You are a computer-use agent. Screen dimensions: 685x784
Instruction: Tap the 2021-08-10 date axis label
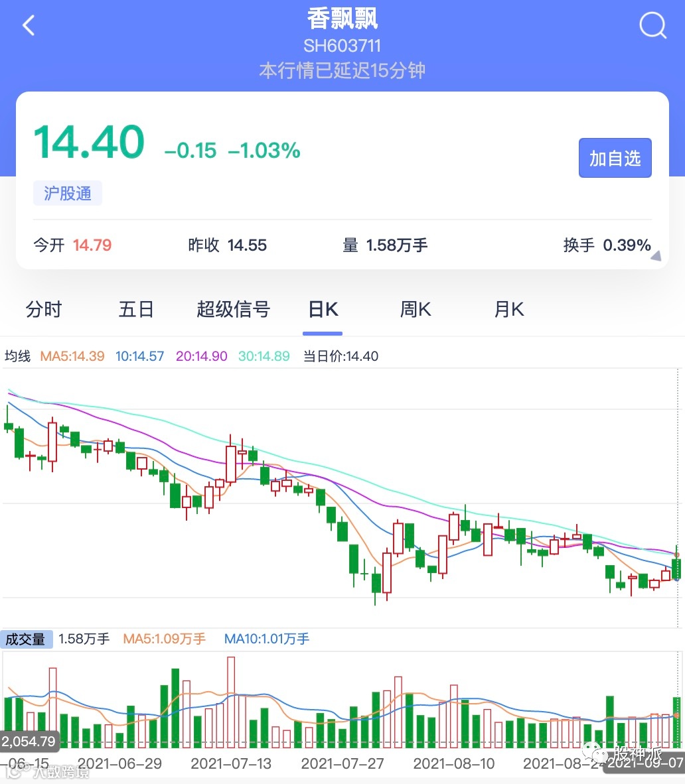click(x=454, y=763)
